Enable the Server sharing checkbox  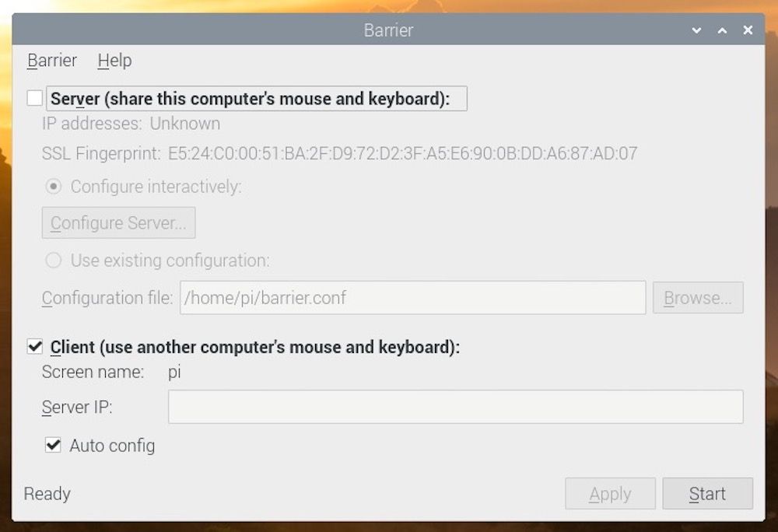click(33, 98)
